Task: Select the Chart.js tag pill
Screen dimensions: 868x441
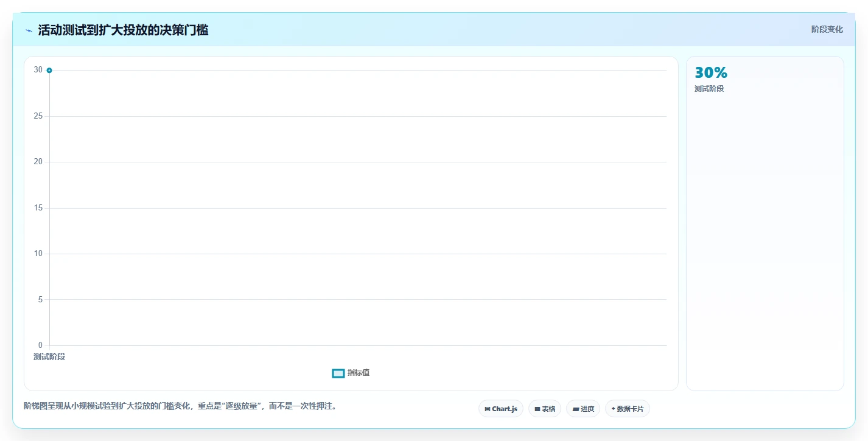Action: [501, 409]
